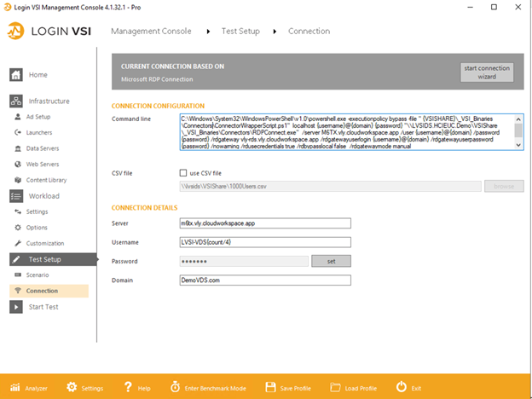Enter Benchmark Mode via stopwatch icon
The image size is (532, 399).
coord(175,387)
